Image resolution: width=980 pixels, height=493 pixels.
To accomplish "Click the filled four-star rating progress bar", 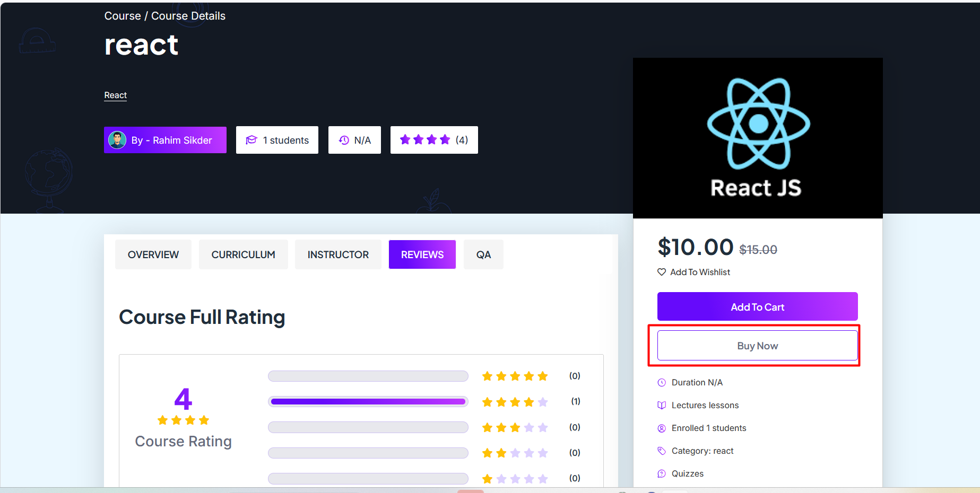I will (x=368, y=402).
